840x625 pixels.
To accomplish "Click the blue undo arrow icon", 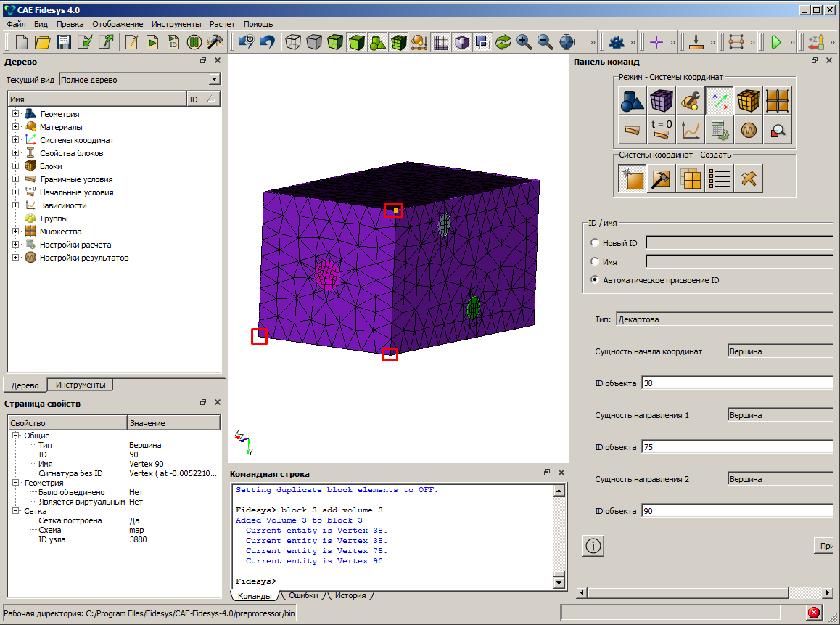I will coord(268,42).
